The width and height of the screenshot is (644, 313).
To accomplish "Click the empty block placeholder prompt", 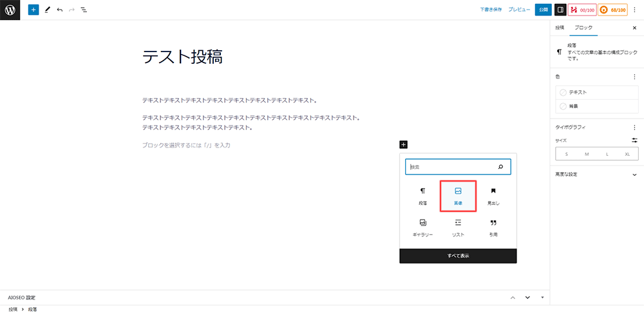I will click(x=186, y=145).
